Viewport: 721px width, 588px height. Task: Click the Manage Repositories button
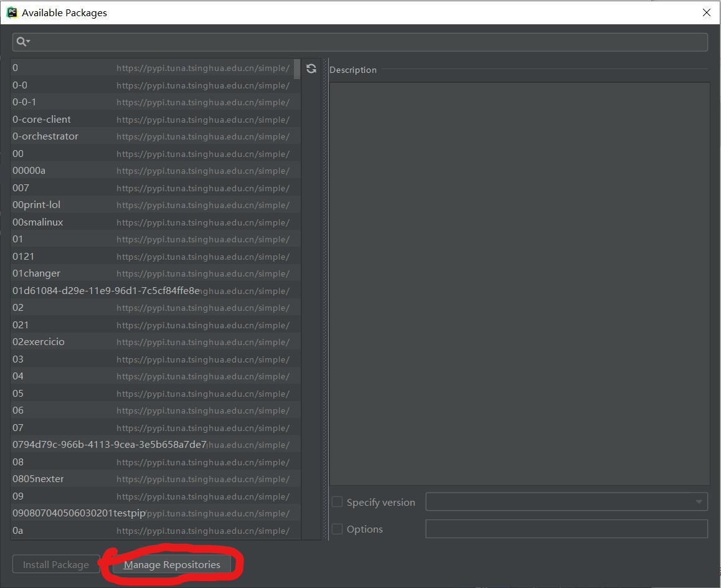click(x=172, y=564)
